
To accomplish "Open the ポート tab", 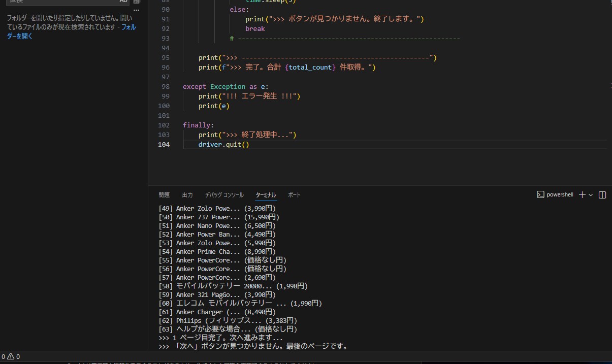I will (x=294, y=195).
